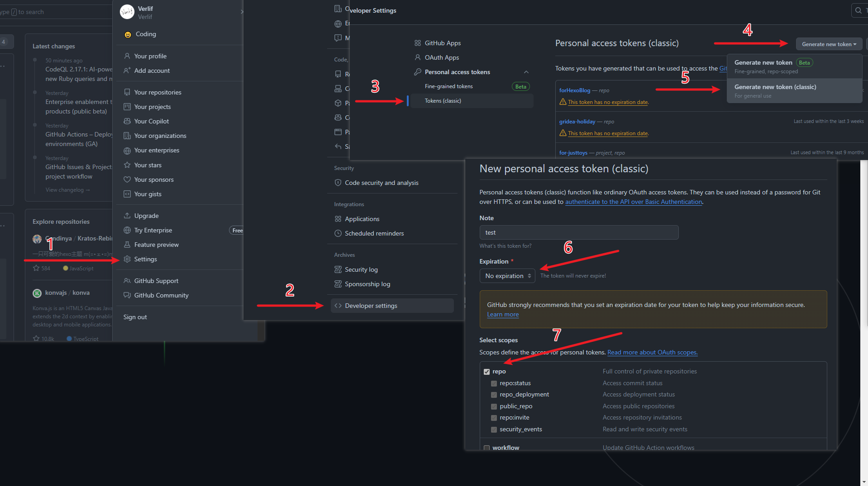This screenshot has height=486, width=868.
Task: Click the Code security shield icon
Action: 338,183
